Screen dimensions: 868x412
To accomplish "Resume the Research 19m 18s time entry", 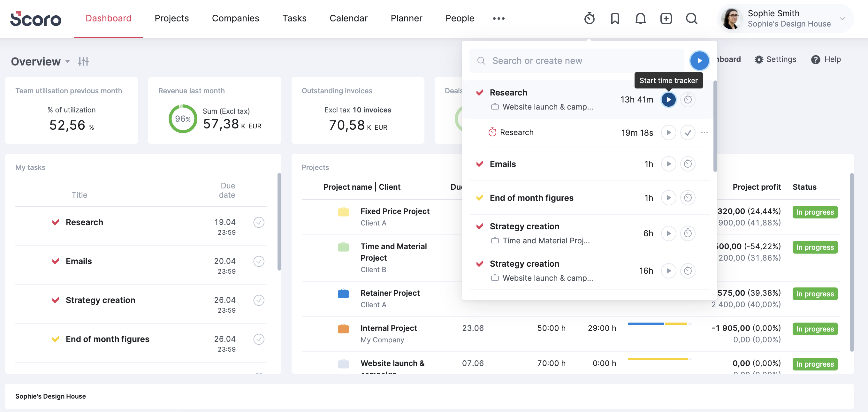I will tap(668, 133).
